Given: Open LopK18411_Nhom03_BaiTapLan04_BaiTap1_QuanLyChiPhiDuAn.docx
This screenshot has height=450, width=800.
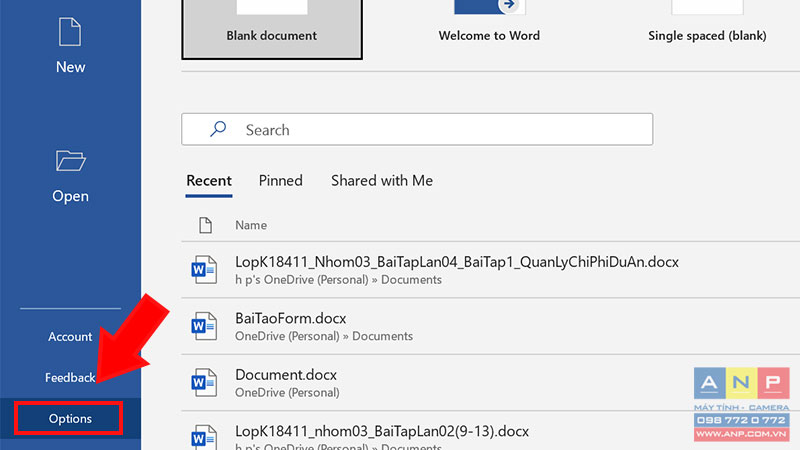Looking at the screenshot, I should tap(457, 262).
